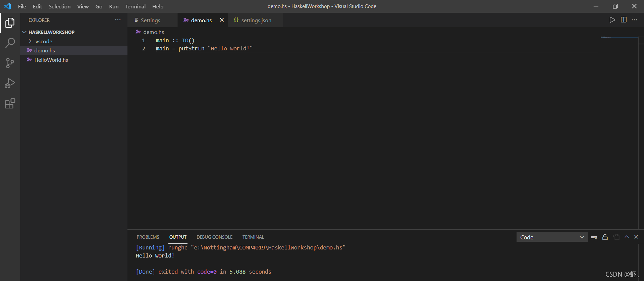Viewport: 644px width, 281px height.
Task: Switch to the DEBUG CONSOLE panel tab
Action: click(214, 237)
